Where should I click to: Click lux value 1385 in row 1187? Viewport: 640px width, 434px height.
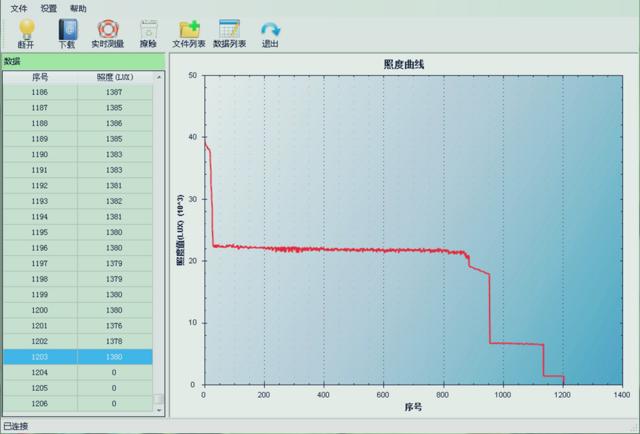[114, 108]
